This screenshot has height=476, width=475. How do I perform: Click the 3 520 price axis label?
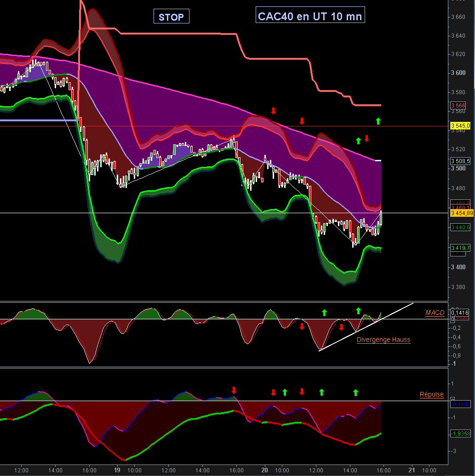(458, 149)
